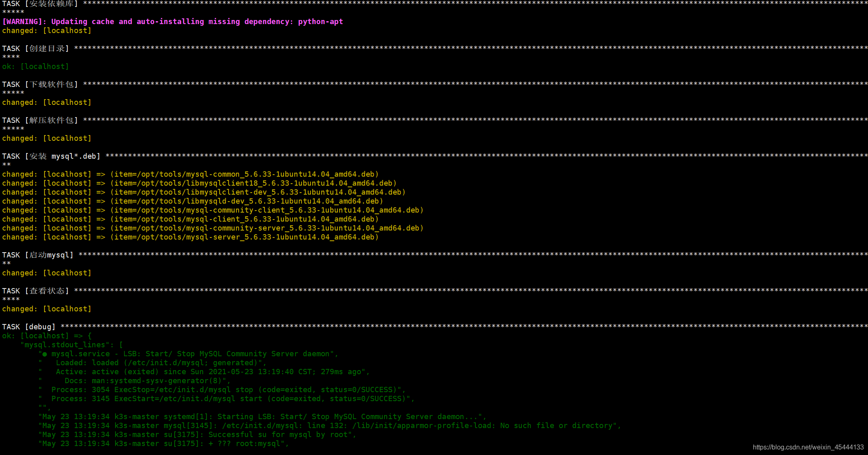868x455 pixels.
Task: Click 'changed: [localhost]' under 启动mysql task
Action: tap(47, 273)
